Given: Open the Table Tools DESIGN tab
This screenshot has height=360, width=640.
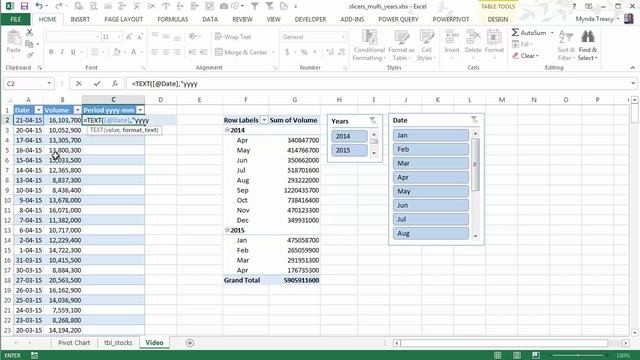Looking at the screenshot, I should tap(498, 19).
